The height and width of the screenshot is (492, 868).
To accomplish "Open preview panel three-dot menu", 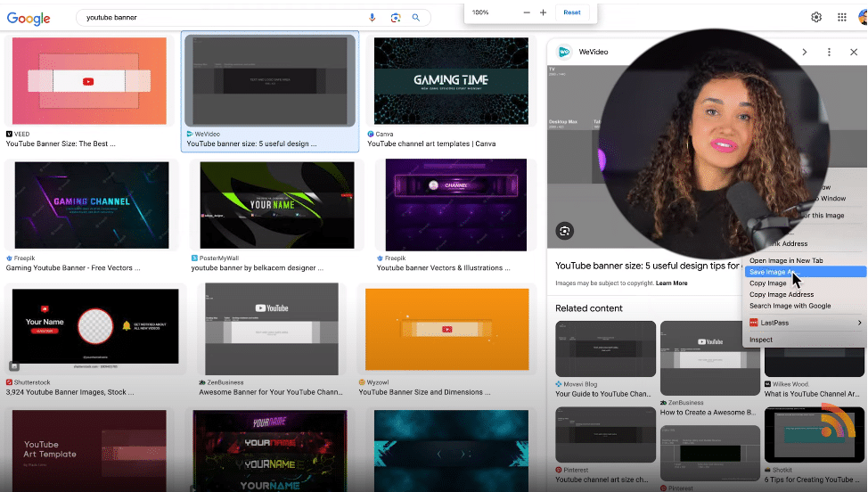I will tap(829, 52).
